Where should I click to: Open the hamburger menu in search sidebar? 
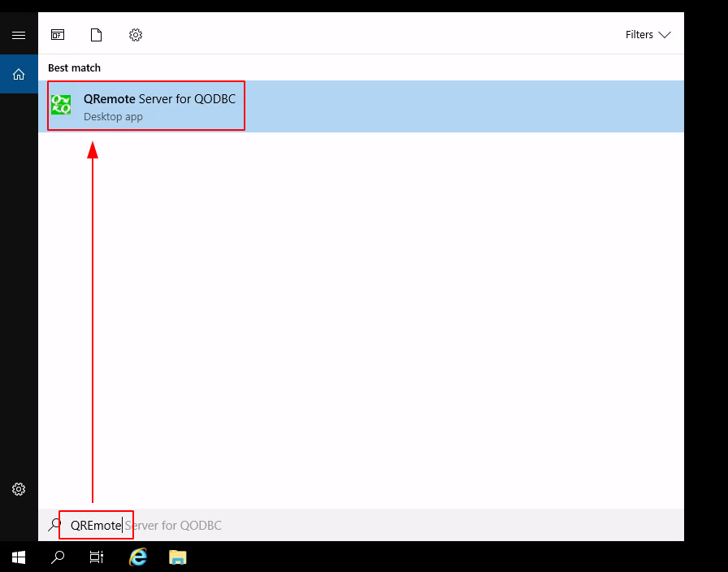(x=19, y=35)
